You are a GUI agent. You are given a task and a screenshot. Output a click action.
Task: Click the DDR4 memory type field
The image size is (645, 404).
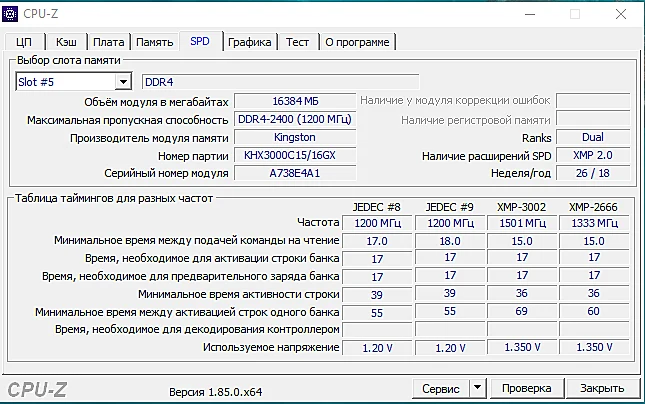tap(281, 82)
